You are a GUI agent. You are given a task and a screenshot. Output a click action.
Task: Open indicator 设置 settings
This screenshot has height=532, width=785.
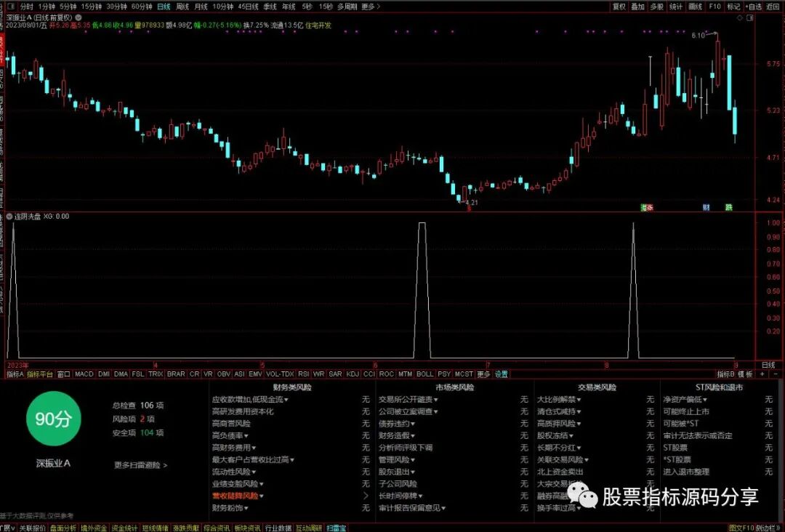[x=501, y=374]
